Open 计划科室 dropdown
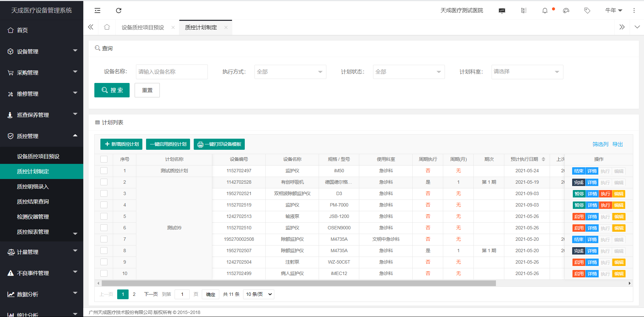Image resolution: width=644 pixels, height=317 pixels. (527, 72)
